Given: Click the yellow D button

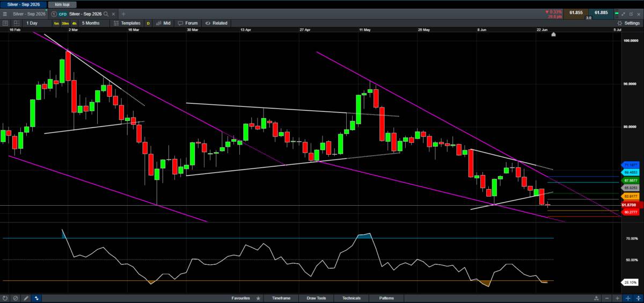Looking at the screenshot, I should tap(148, 23).
